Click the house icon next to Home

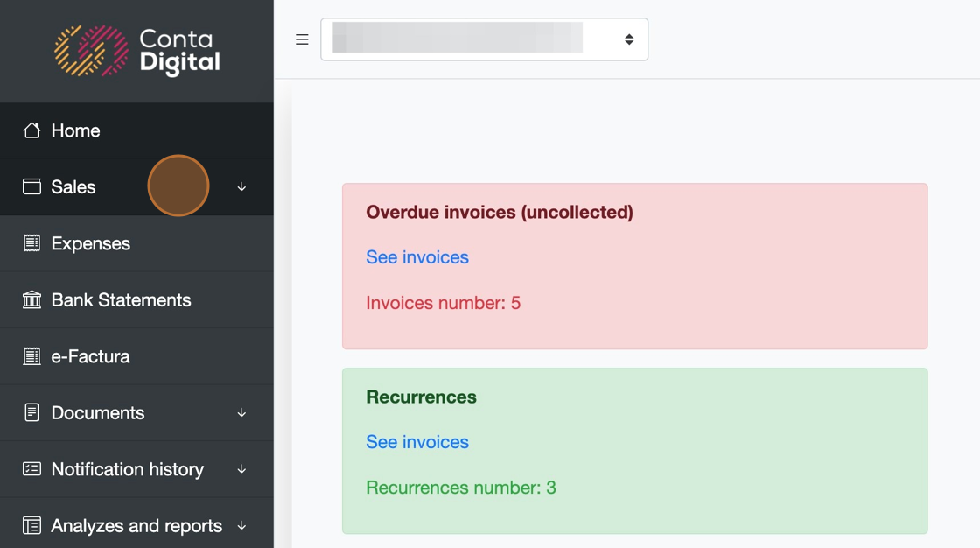[x=31, y=130]
